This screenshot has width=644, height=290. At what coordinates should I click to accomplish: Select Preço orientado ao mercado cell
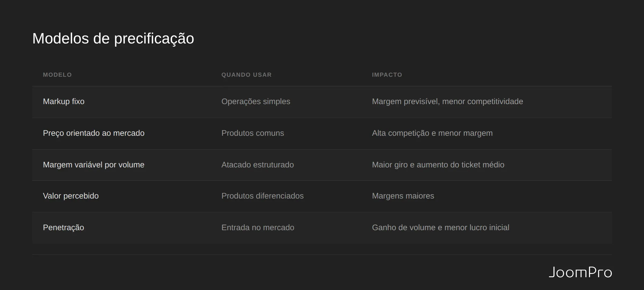pos(94,133)
